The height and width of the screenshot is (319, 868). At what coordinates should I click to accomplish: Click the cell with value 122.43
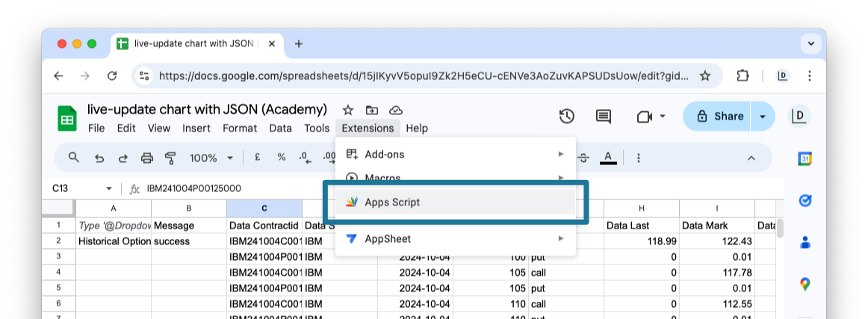(x=717, y=241)
